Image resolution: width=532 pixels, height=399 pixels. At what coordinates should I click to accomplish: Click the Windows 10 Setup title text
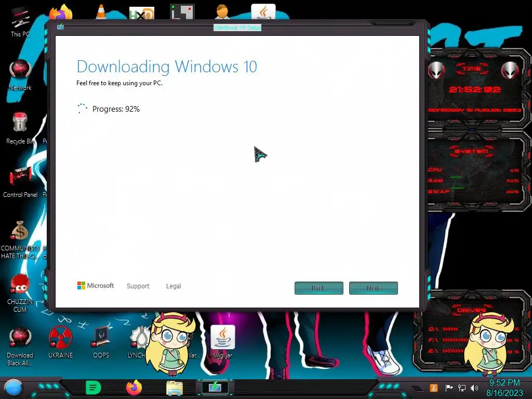[x=237, y=28]
